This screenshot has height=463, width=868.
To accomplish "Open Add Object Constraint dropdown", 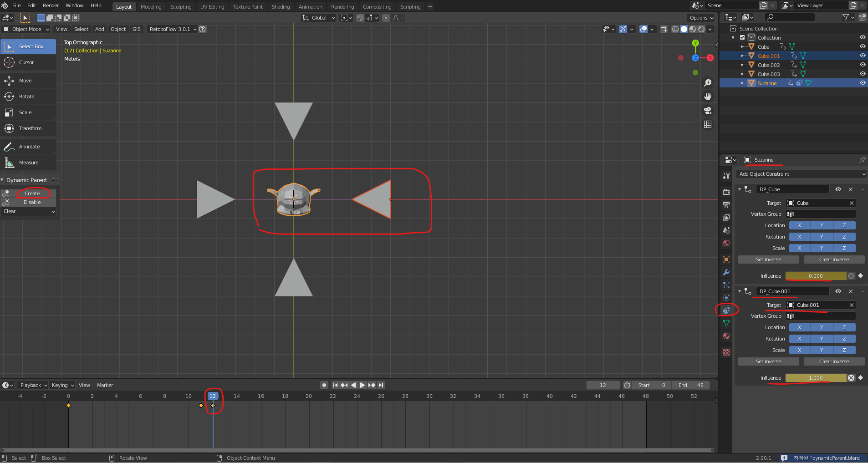I will (x=801, y=174).
